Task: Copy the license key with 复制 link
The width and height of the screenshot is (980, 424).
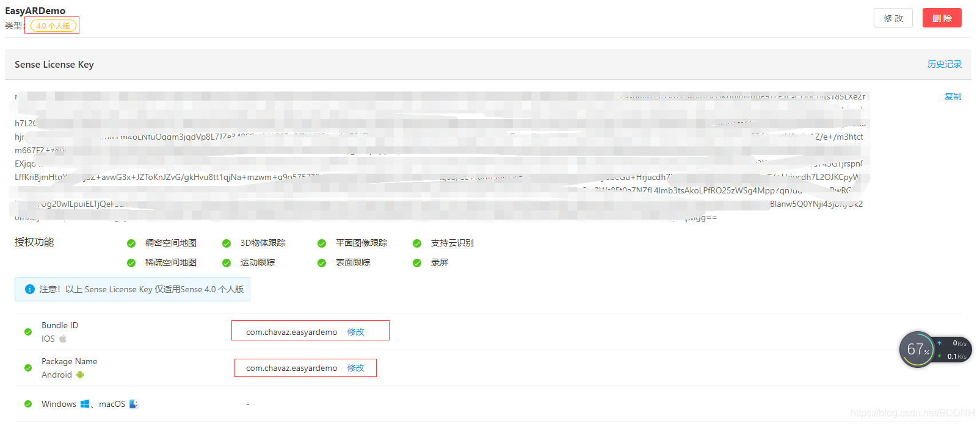Action: [x=953, y=96]
